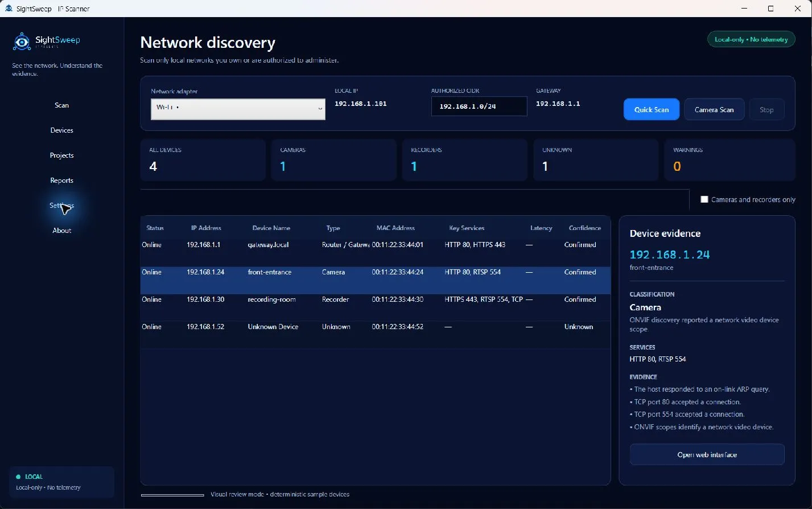Image resolution: width=812 pixels, height=509 pixels.
Task: Click MAC address 00:11:22:33:44:24 cell
Action: 398,272
